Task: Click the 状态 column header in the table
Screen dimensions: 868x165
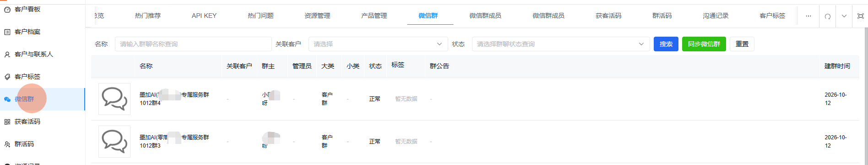Action: pos(375,66)
